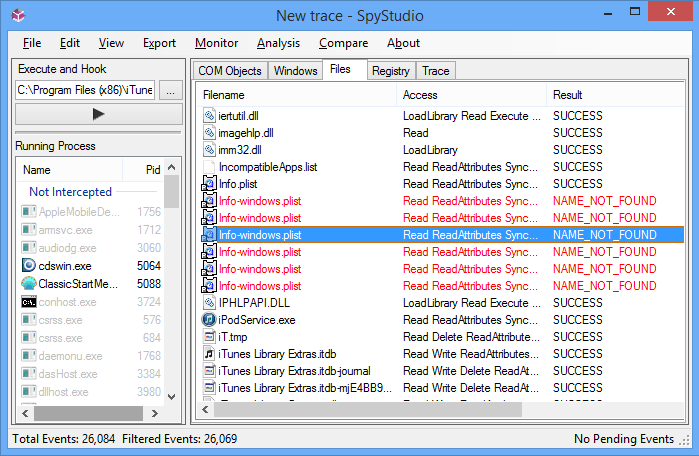Click the cdswin.exe process icon
699x456 pixels.
pyautogui.click(x=29, y=266)
